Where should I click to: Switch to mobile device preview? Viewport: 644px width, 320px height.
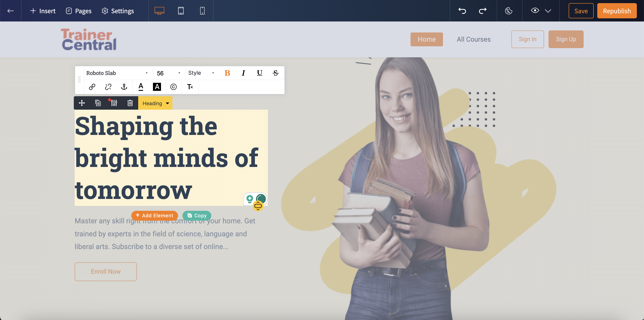pos(202,11)
